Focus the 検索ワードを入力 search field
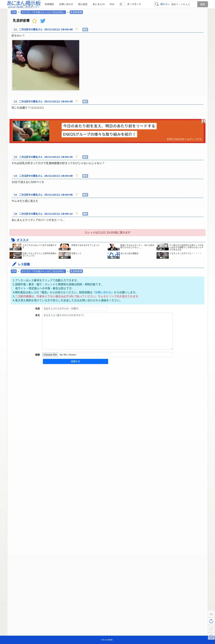 click(x=183, y=4)
